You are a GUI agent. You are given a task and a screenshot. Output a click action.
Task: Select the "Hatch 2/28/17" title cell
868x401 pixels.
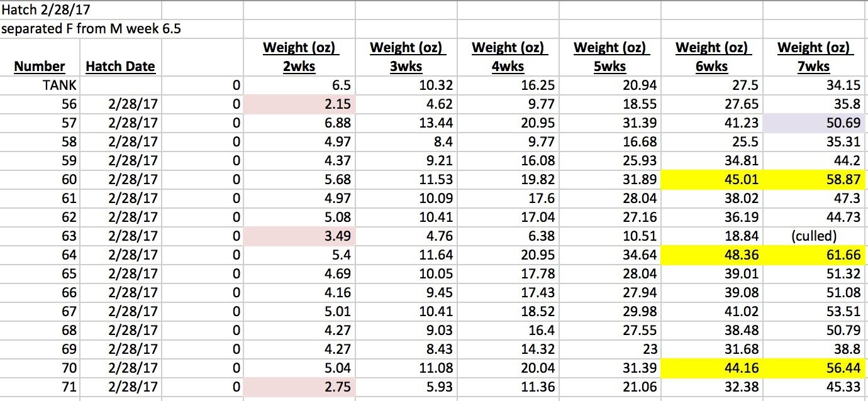[41, 9]
